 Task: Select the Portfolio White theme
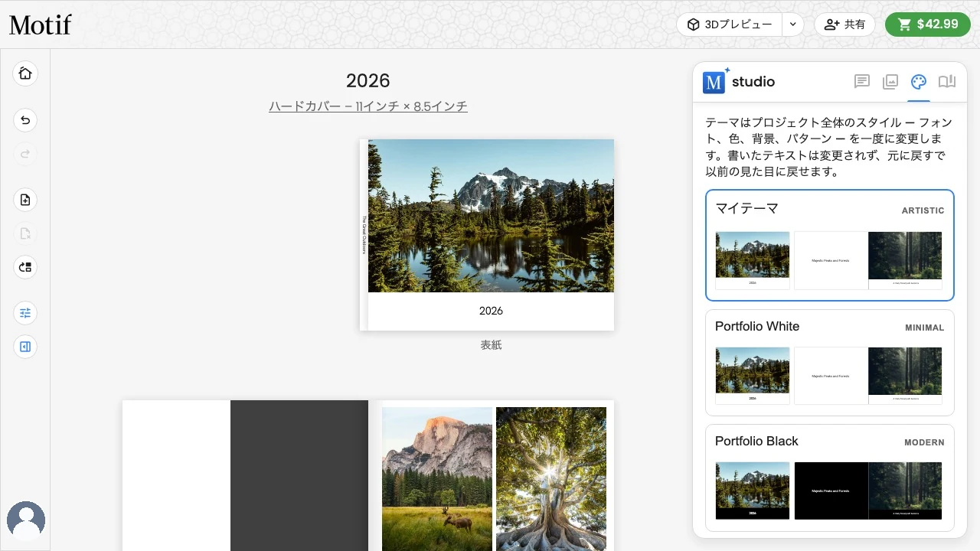(x=830, y=363)
